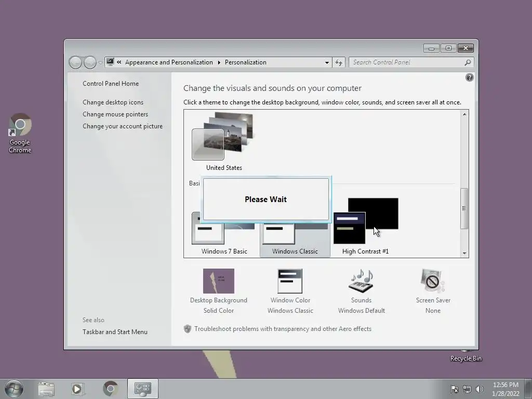Screen dimensions: 532x399
Task: Open the recent pages dropdown arrow
Action: point(100,63)
